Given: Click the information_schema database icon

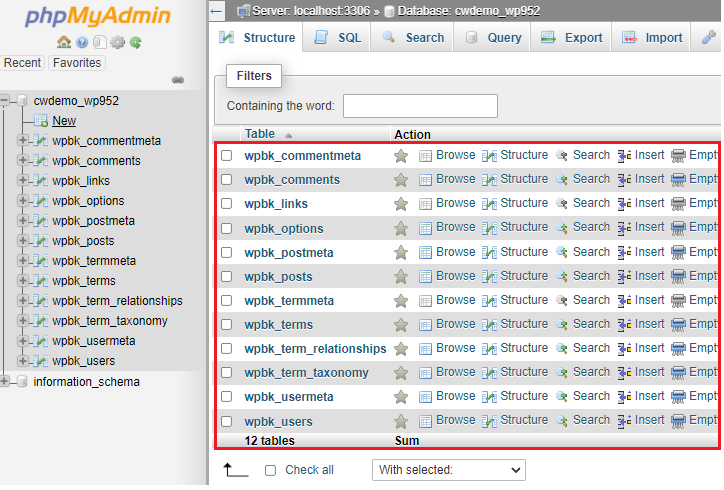Looking at the screenshot, I should [x=22, y=381].
